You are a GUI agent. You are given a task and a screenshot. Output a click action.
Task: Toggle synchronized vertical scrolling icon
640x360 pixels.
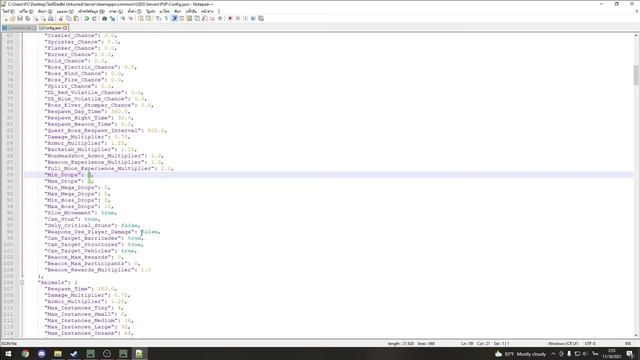140,18
